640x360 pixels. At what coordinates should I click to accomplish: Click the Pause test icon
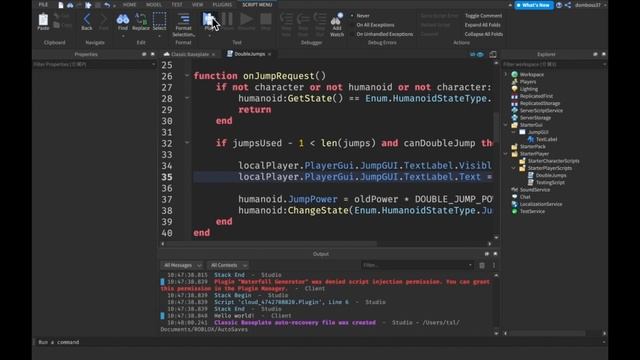click(227, 19)
